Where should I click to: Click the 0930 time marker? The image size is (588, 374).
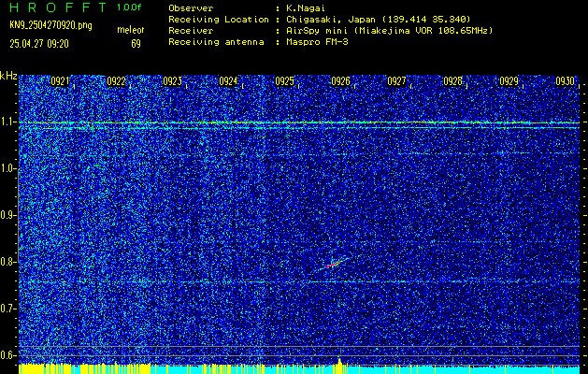pyautogui.click(x=566, y=81)
